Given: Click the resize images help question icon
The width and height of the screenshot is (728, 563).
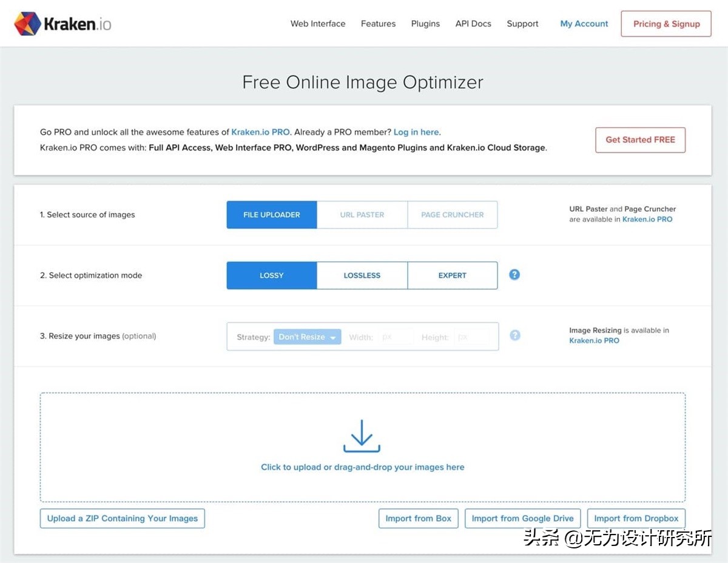Looking at the screenshot, I should point(515,335).
